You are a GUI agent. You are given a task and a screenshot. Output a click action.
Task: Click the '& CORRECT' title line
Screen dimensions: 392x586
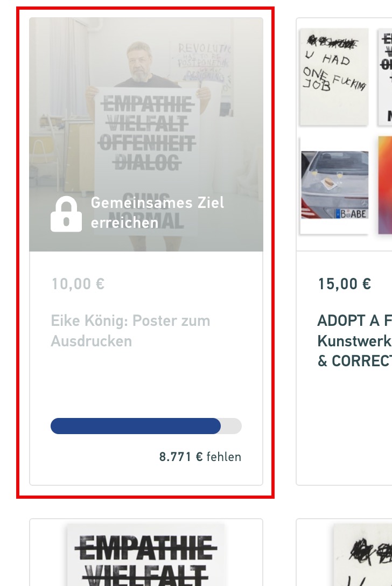355,361
